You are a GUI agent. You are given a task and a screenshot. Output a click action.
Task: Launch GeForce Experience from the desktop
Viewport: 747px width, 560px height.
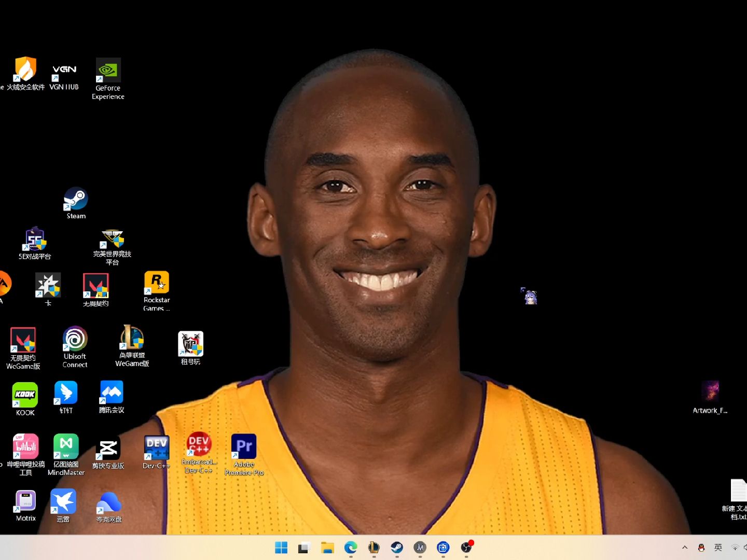click(108, 79)
